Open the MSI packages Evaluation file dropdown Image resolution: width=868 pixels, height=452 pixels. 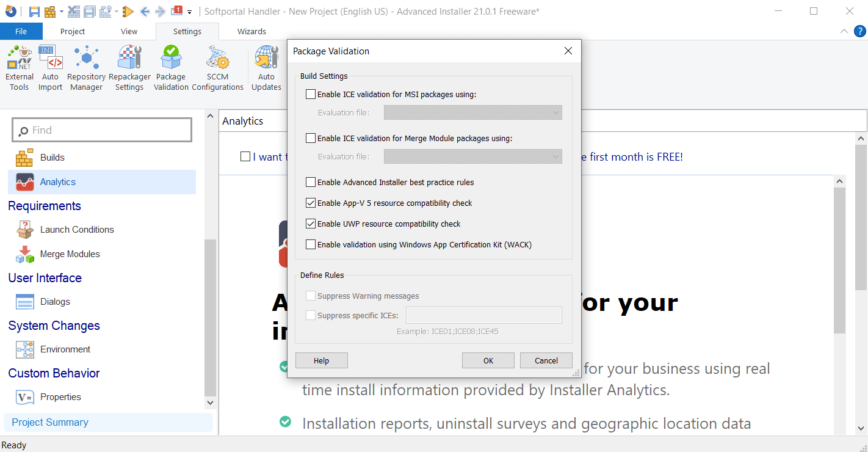pos(472,112)
